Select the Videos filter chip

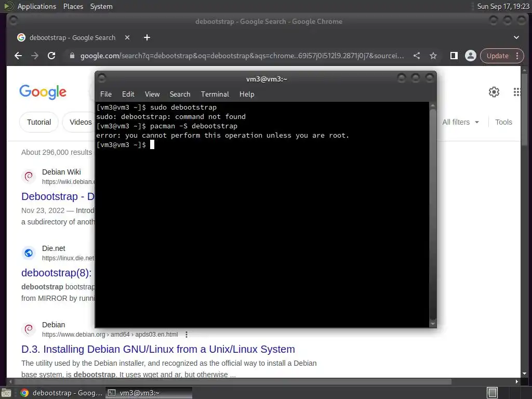(x=81, y=122)
